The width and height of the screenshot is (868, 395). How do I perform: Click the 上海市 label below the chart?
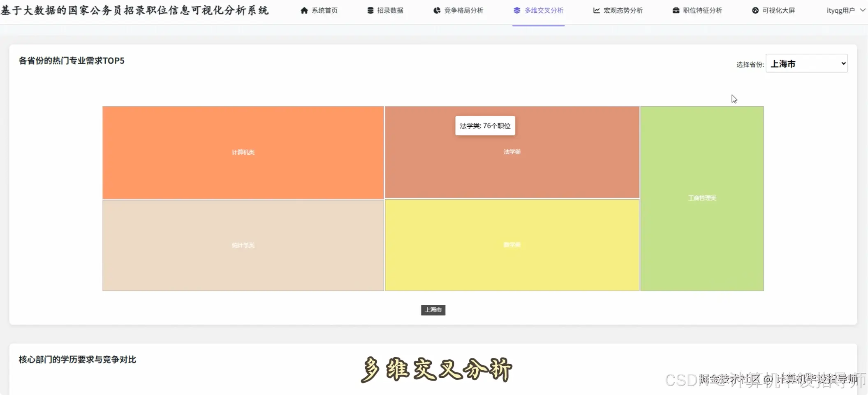(x=433, y=310)
